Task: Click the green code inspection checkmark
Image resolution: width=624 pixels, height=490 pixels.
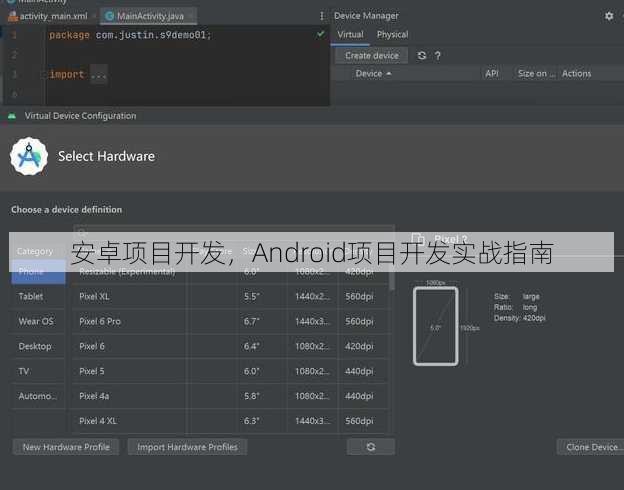Action: coord(320,34)
